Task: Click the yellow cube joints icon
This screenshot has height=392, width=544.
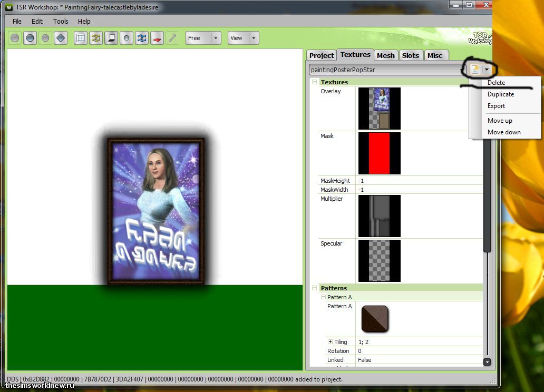Action: (96, 38)
